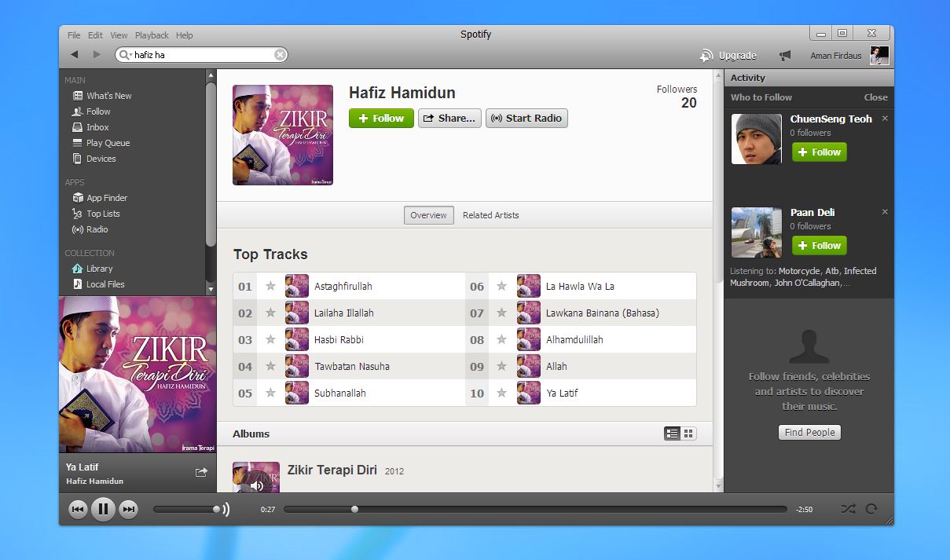The width and height of the screenshot is (950, 560).
Task: Star the track Subhanallah
Action: [x=270, y=393]
